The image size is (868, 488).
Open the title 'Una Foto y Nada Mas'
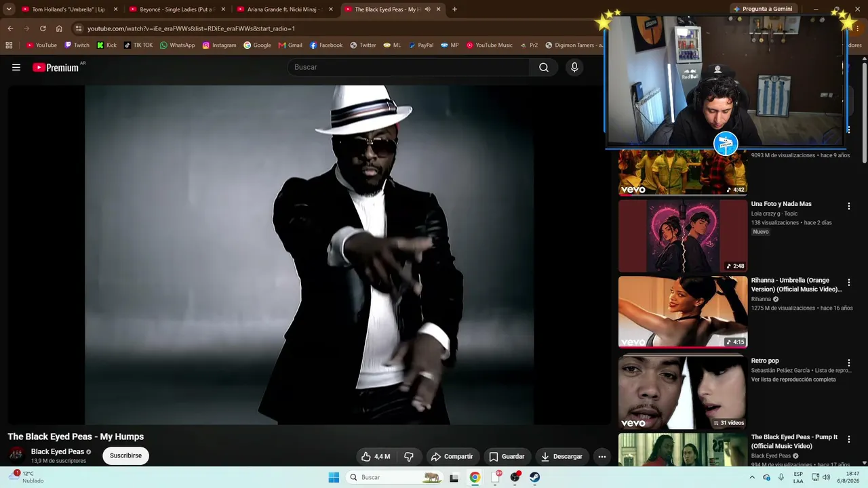[x=781, y=204]
